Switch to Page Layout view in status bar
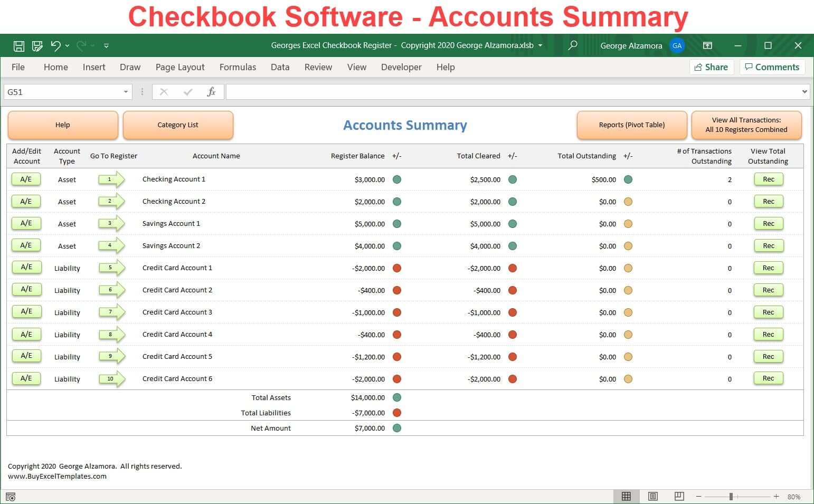 653,496
